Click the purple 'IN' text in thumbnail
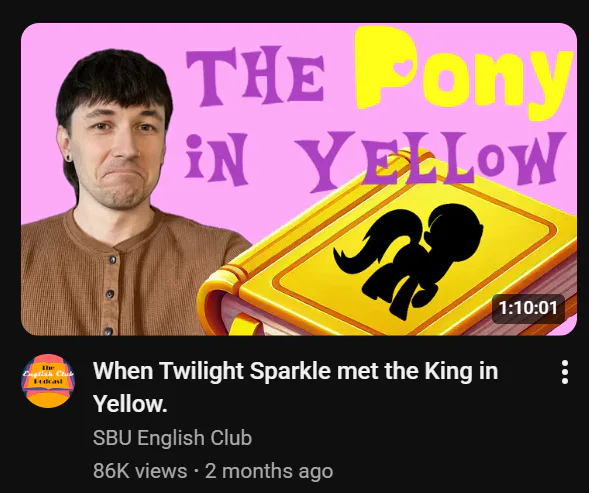The height and width of the screenshot is (493, 589). 216,160
